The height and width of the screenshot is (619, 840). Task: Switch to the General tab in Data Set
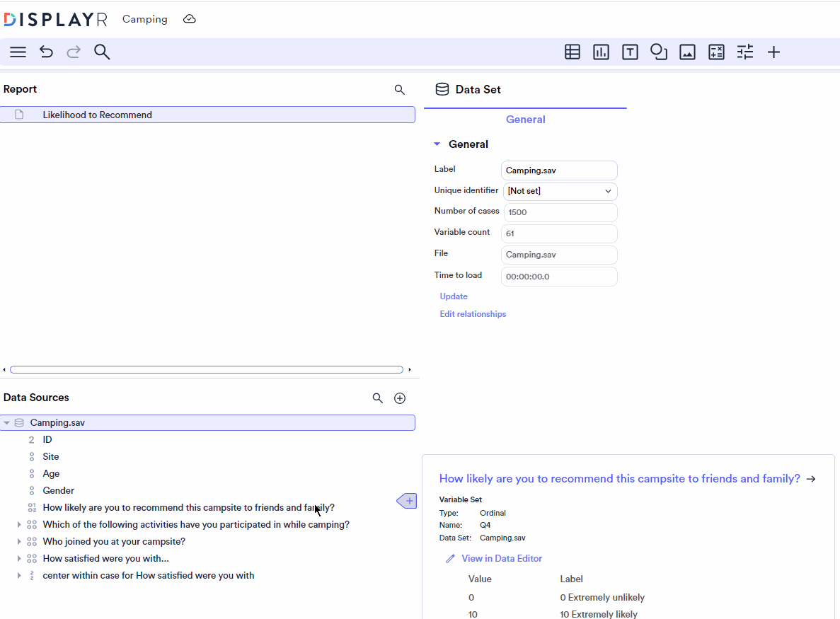pyautogui.click(x=525, y=119)
